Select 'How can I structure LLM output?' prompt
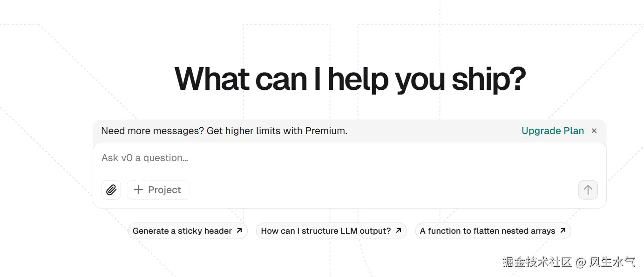 pyautogui.click(x=325, y=231)
